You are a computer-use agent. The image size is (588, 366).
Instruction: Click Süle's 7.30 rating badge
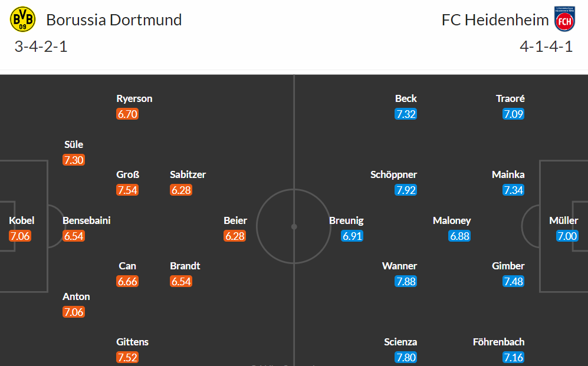coord(74,160)
